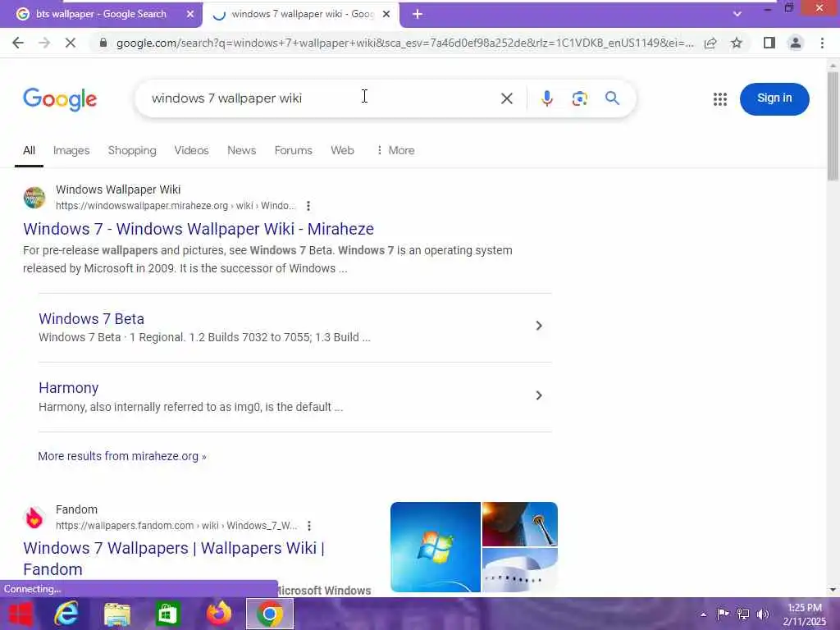Click the browser address bar URL

click(x=404, y=43)
